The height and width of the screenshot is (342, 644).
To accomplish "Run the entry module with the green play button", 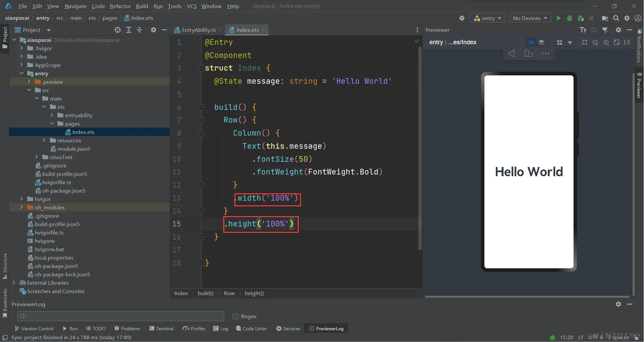I will [x=559, y=18].
